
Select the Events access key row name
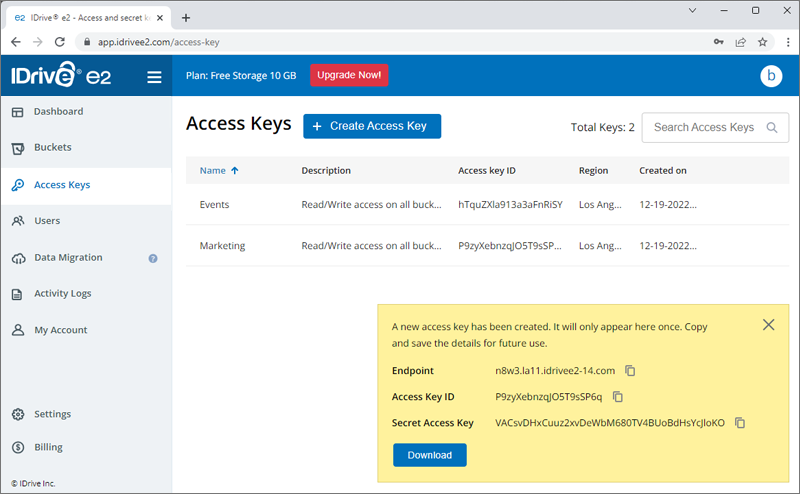point(214,205)
